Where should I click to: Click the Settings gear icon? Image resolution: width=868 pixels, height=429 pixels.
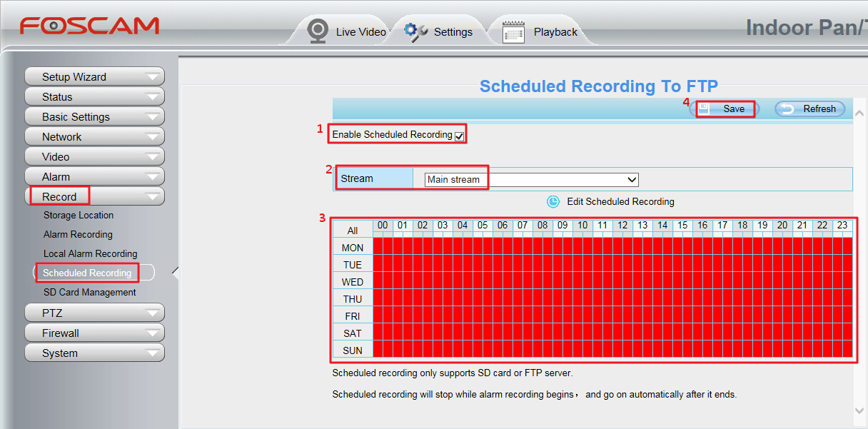coord(415,31)
